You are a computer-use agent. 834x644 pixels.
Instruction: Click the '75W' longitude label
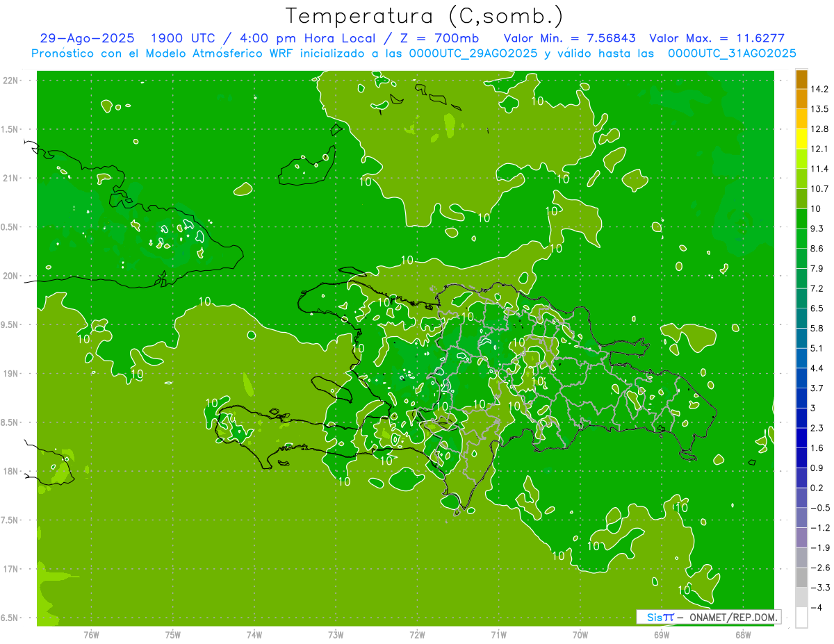pyautogui.click(x=173, y=635)
